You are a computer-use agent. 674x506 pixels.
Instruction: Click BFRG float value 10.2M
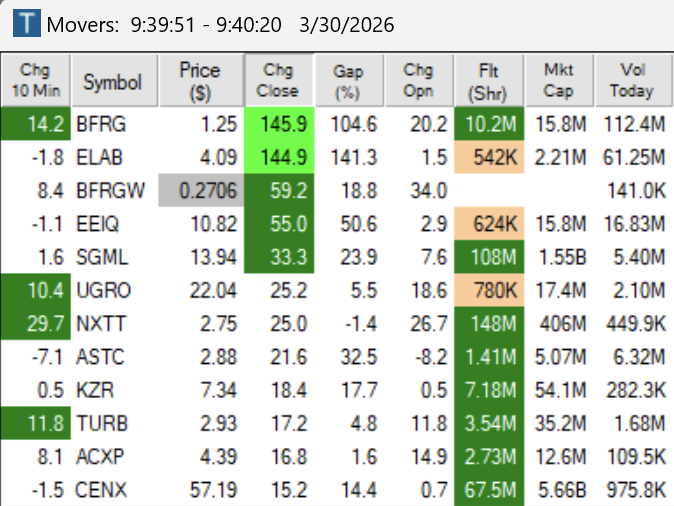[x=489, y=124]
